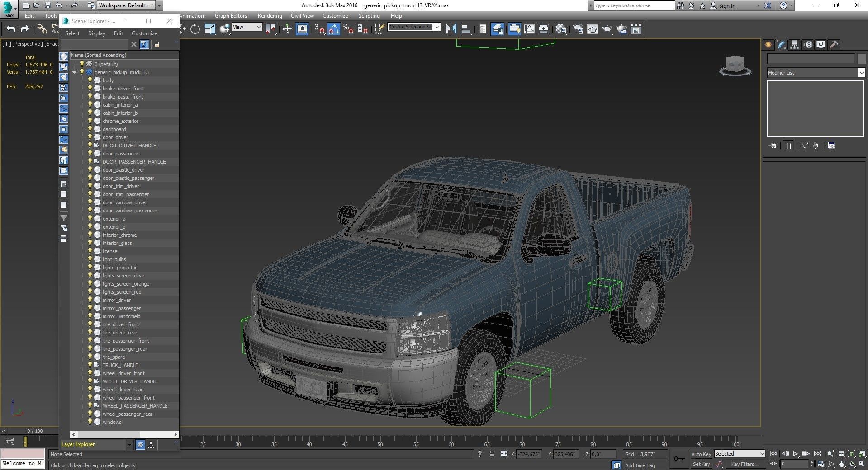
Task: Open the Rendering menu
Action: [270, 16]
